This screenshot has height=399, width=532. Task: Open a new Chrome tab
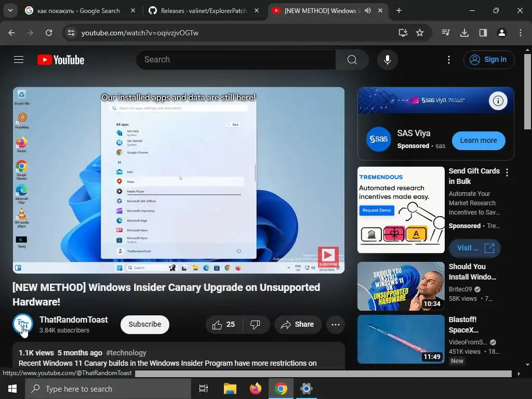click(x=399, y=10)
